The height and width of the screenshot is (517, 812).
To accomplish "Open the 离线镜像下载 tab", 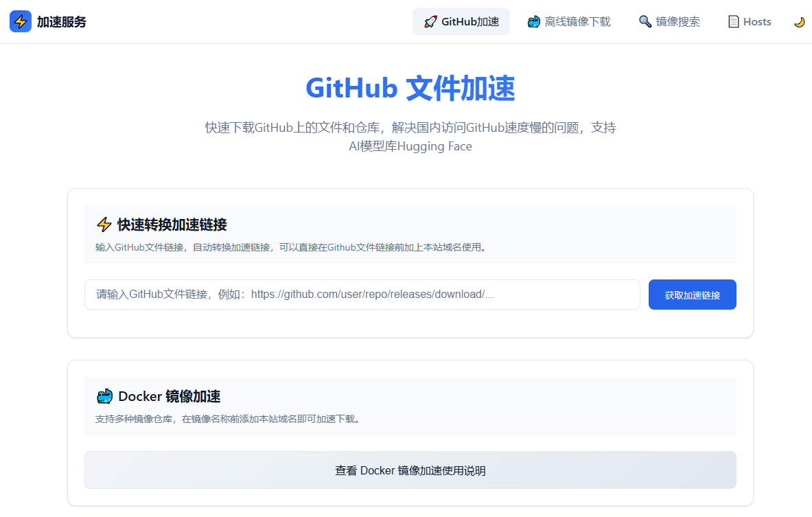I will [577, 22].
